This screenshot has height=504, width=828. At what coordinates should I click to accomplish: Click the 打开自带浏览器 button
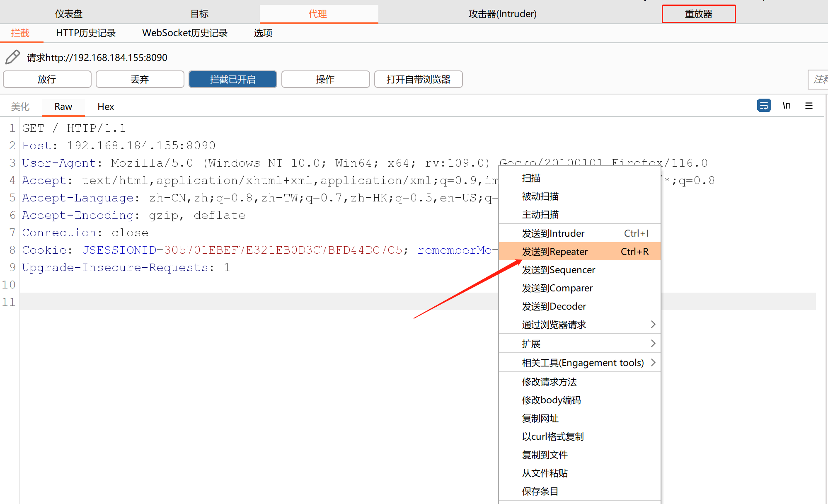click(418, 79)
